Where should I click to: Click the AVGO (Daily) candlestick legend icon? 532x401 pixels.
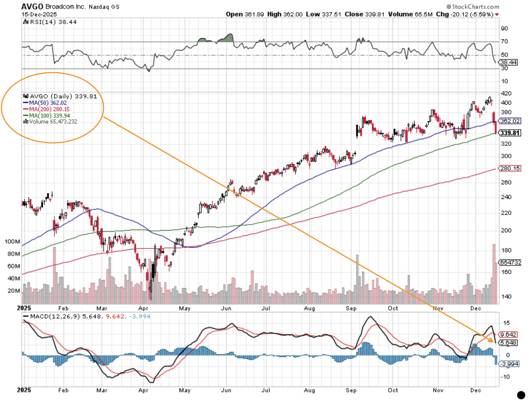tap(26, 96)
